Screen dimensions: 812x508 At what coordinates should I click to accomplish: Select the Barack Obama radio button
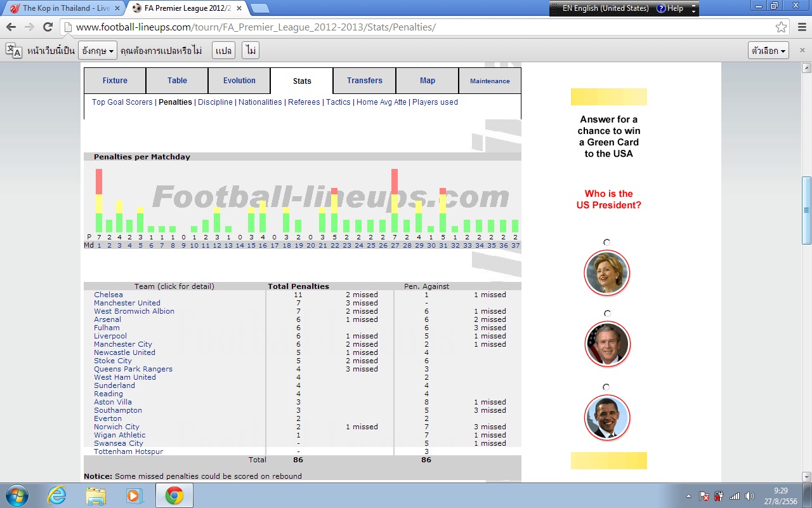click(x=606, y=387)
